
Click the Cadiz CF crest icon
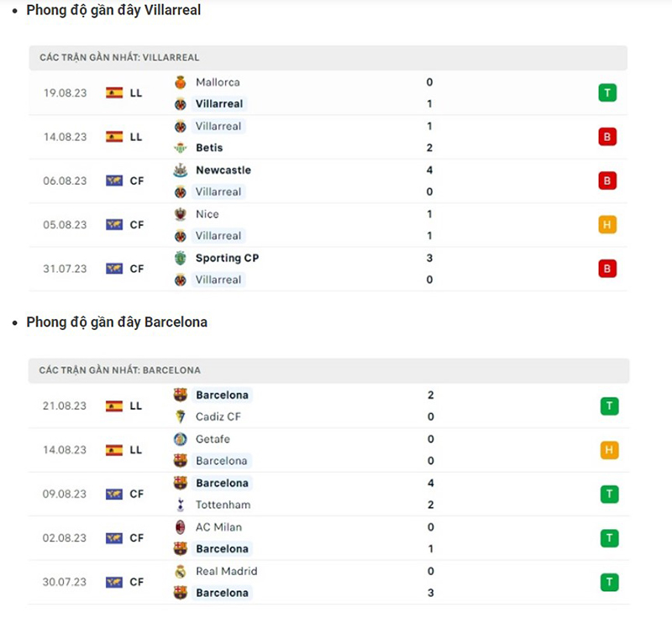click(180, 416)
